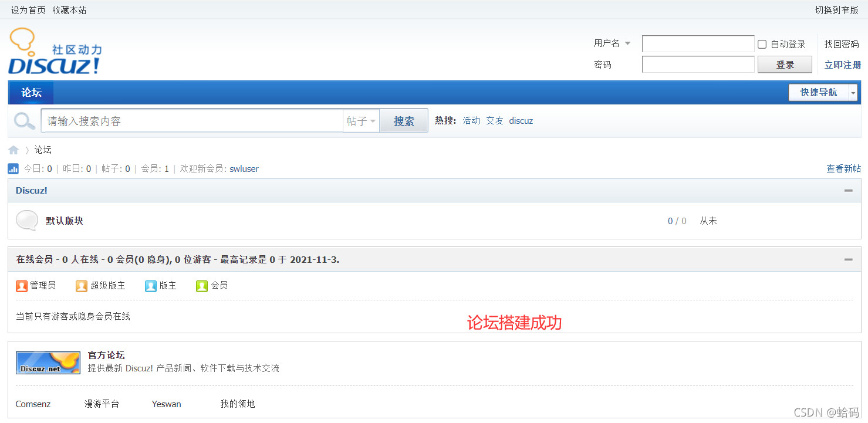Click hot search term 交友

[x=495, y=120]
